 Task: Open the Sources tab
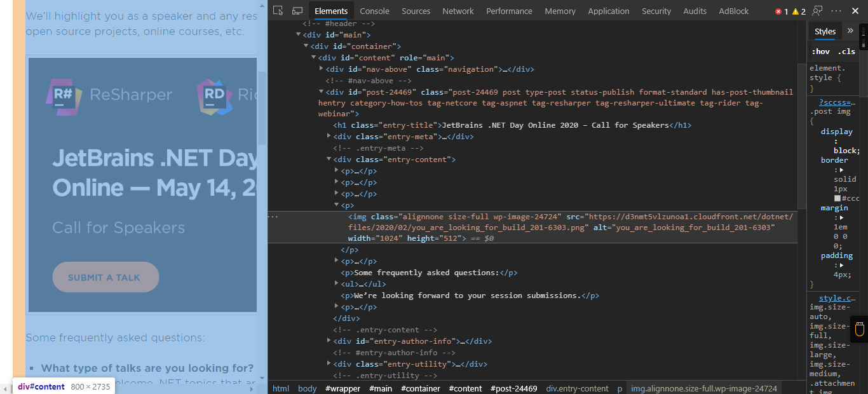click(416, 11)
